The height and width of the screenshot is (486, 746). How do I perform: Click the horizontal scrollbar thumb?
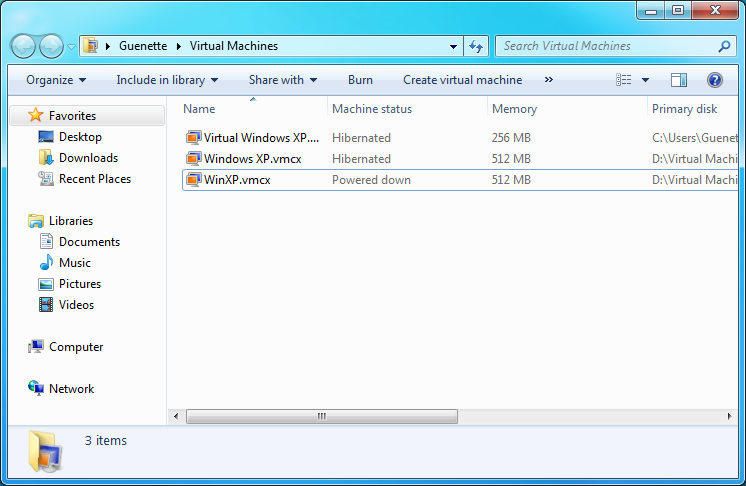[x=322, y=417]
